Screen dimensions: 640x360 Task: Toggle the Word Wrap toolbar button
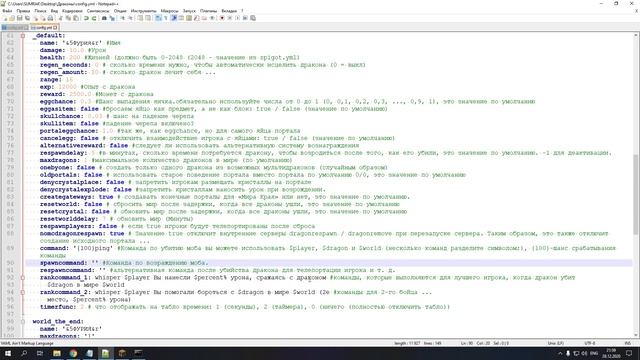point(158,18)
